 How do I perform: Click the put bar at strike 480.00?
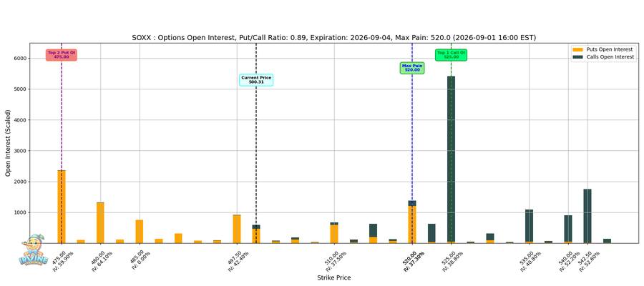coord(100,223)
